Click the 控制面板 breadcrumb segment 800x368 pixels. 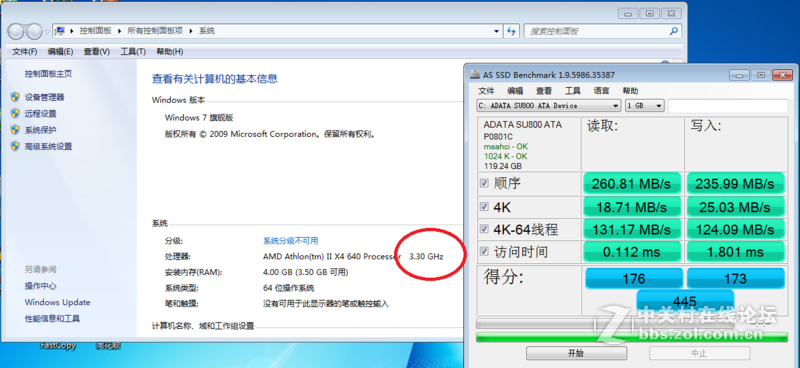[x=95, y=31]
